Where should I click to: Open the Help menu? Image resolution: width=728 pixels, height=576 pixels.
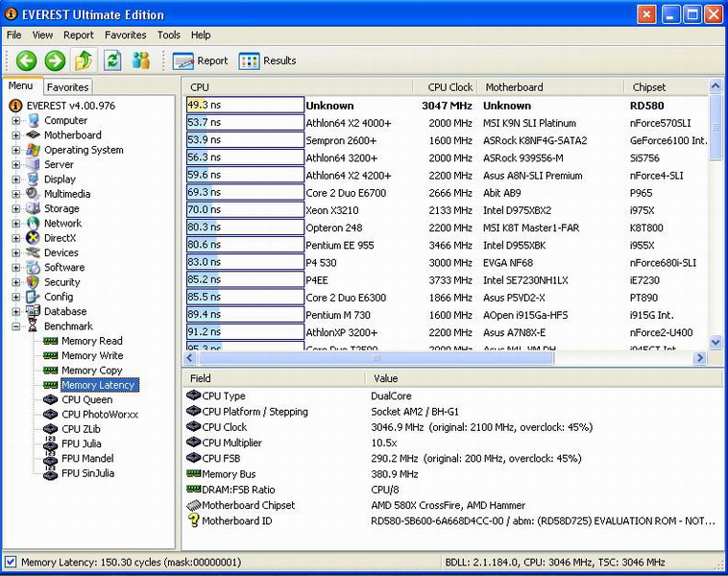coord(201,35)
